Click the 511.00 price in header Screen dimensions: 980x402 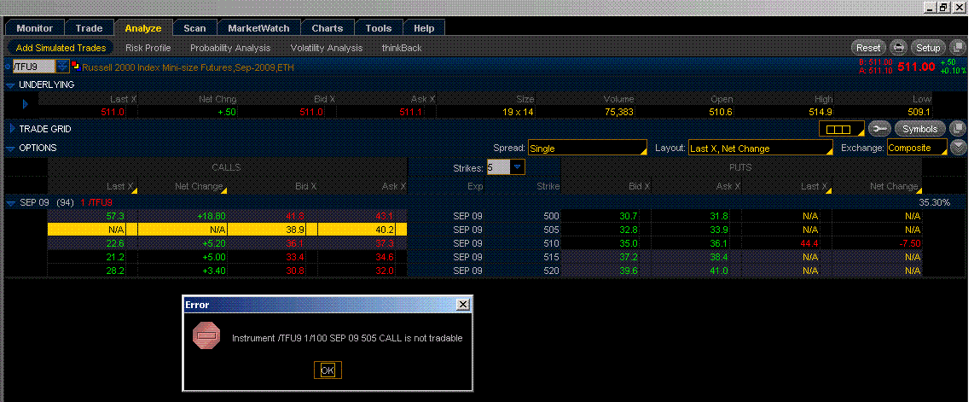[916, 67]
